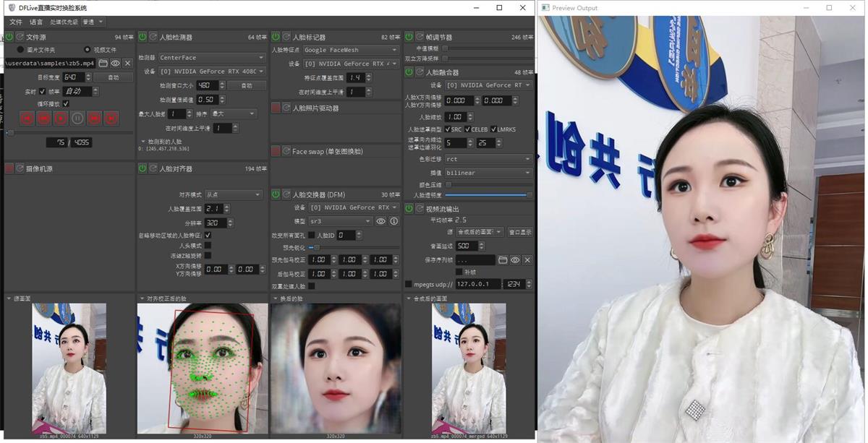Clear the zb5.mp4 file path with X icon
The height and width of the screenshot is (443, 868).
(127, 64)
